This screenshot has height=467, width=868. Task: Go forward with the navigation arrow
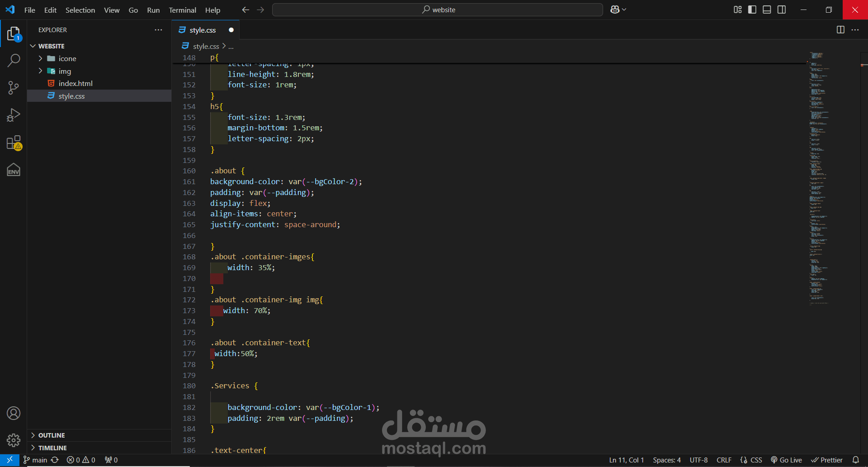tap(260, 10)
